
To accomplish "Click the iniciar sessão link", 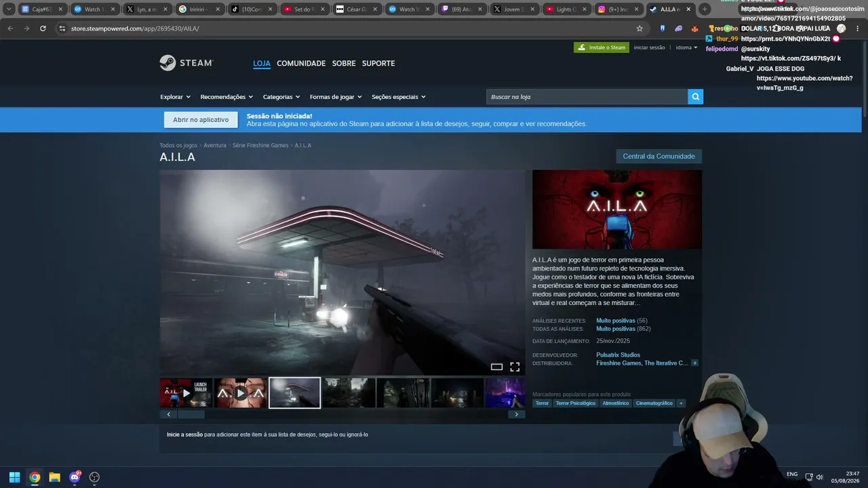I will [x=649, y=47].
